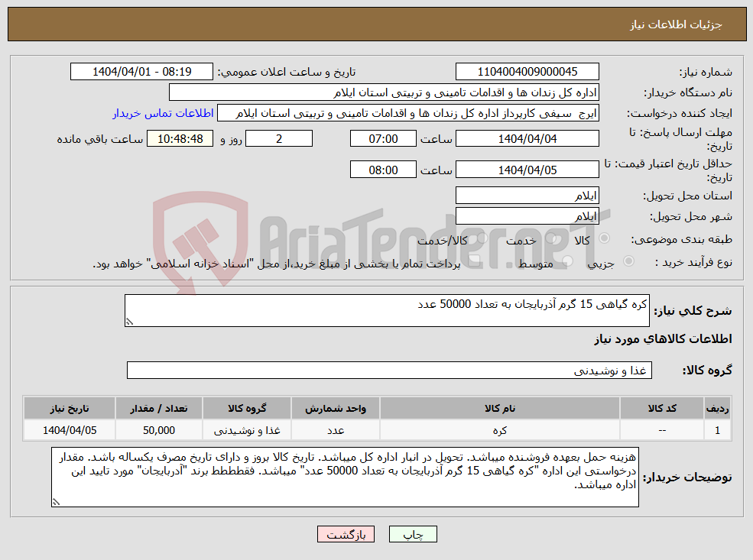The height and width of the screenshot is (560, 753).
Task: Click the تعداد / مقدار column header
Action: 159,409
